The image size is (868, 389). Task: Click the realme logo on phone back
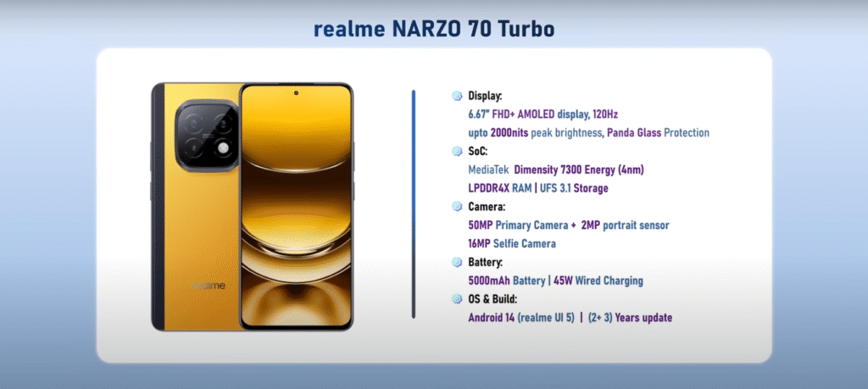click(209, 286)
